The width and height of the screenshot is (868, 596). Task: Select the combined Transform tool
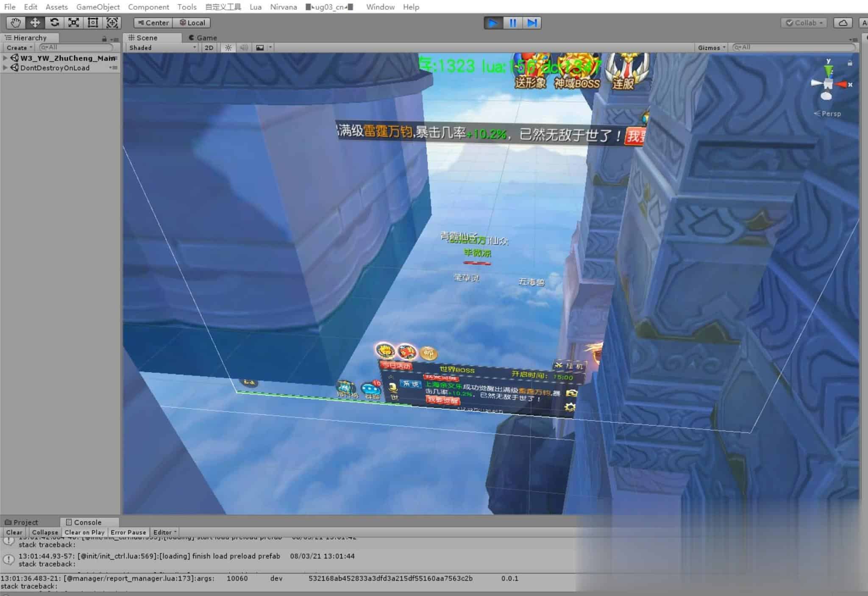112,23
